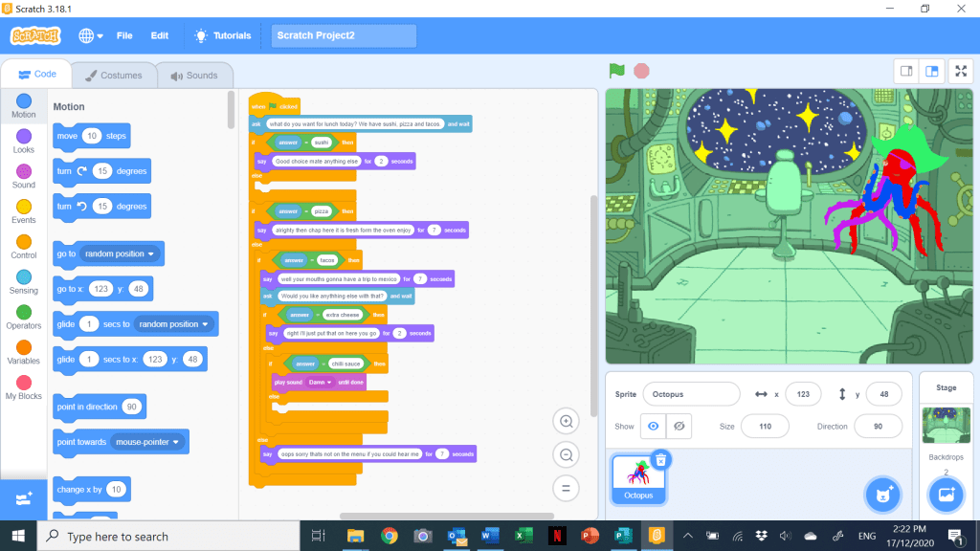
Task: Delete the Octopus sprite with trash icon
Action: [x=659, y=460]
